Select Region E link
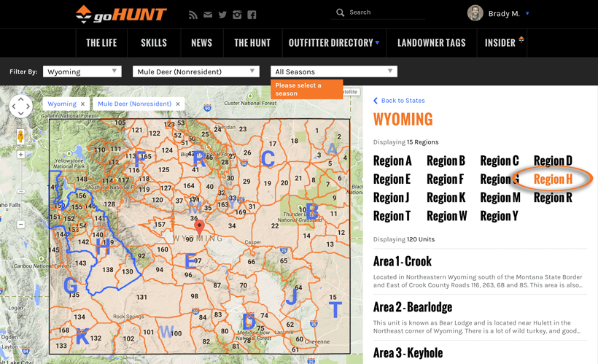 392,179
